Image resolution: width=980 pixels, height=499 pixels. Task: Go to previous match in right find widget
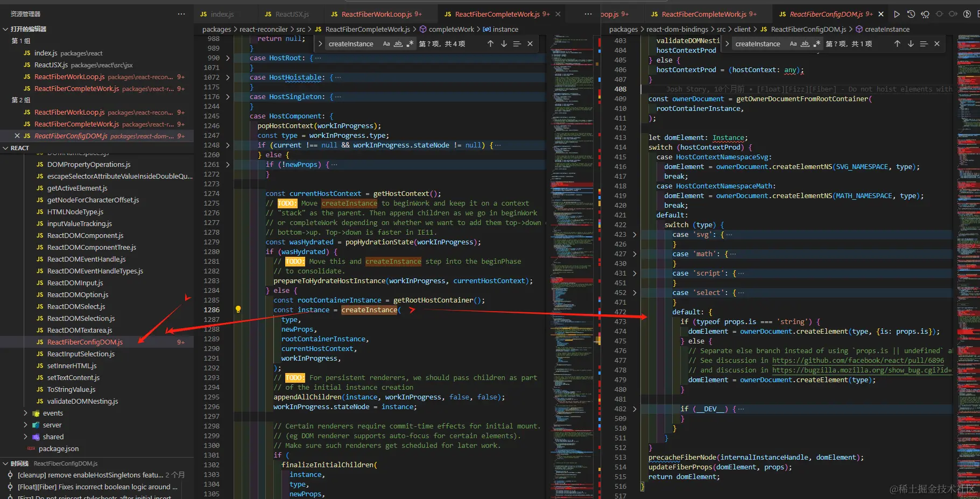pos(897,44)
